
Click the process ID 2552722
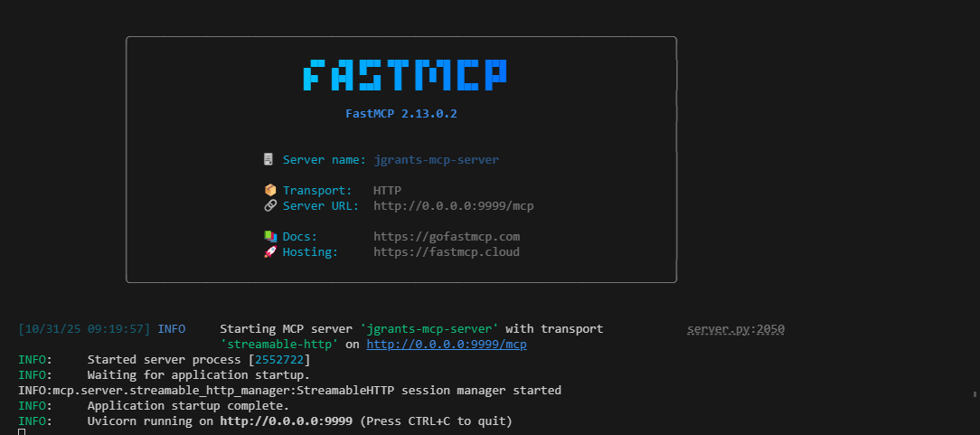tap(278, 360)
